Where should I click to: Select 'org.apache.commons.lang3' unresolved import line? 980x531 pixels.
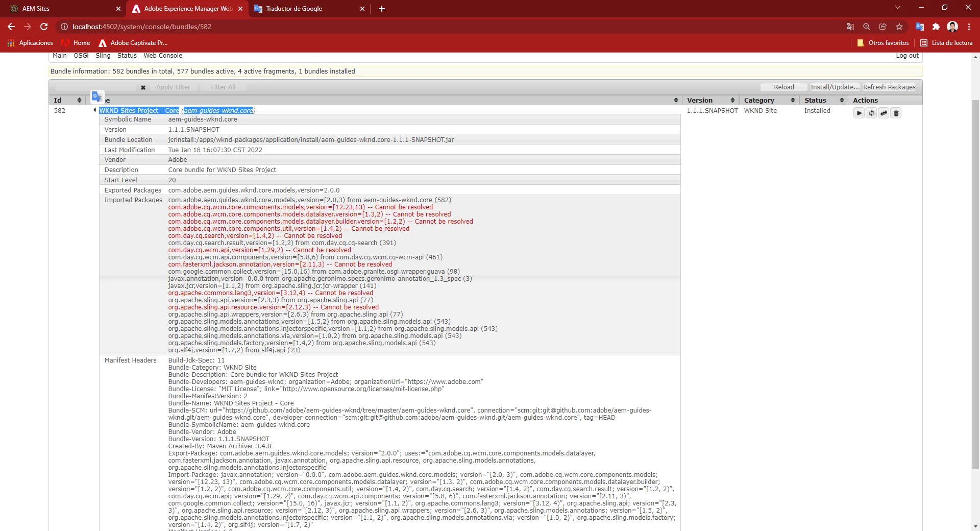(271, 293)
